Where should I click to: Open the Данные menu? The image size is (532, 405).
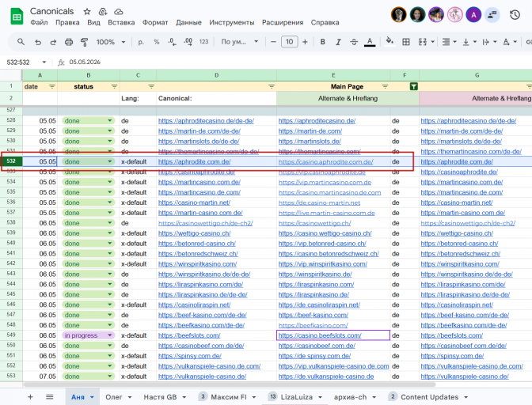(x=188, y=22)
